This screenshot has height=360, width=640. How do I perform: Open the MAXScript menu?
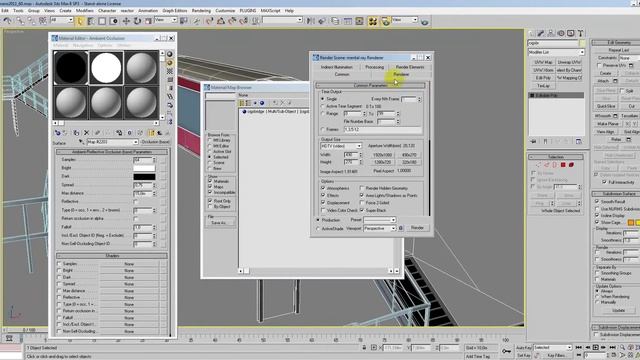coord(270,11)
